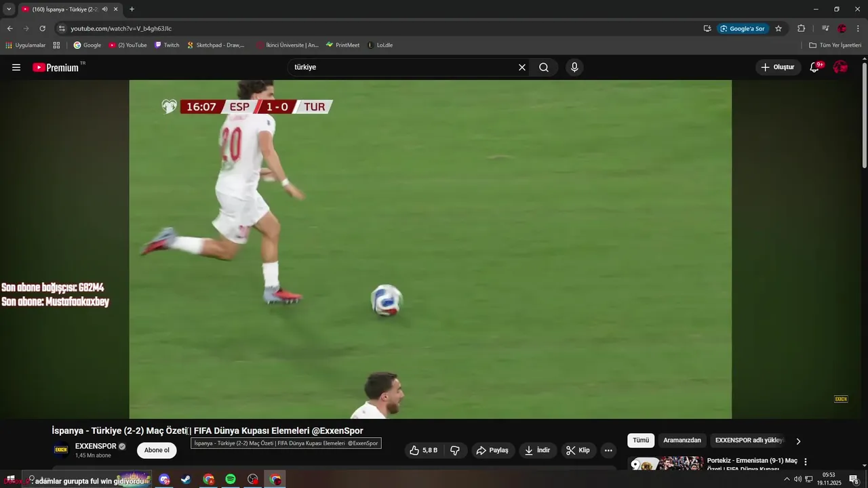Click inside the YouTube search field

(x=402, y=67)
